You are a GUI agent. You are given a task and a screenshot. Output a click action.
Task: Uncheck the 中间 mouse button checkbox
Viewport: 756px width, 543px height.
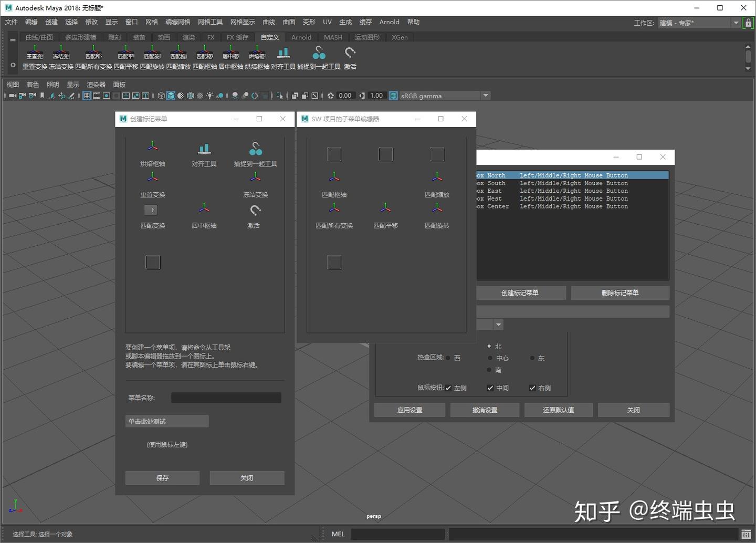[x=490, y=388]
